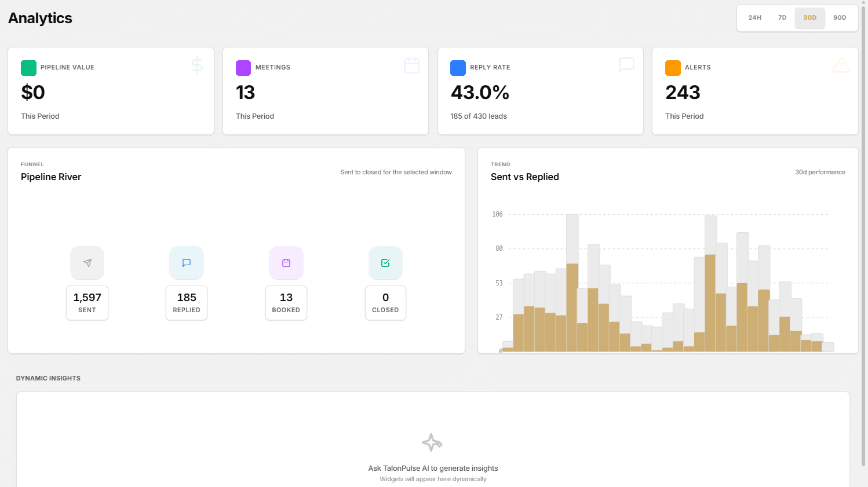The height and width of the screenshot is (487, 868).
Task: Click 'Widgets will appear here dynamically' text
Action: coord(433,479)
